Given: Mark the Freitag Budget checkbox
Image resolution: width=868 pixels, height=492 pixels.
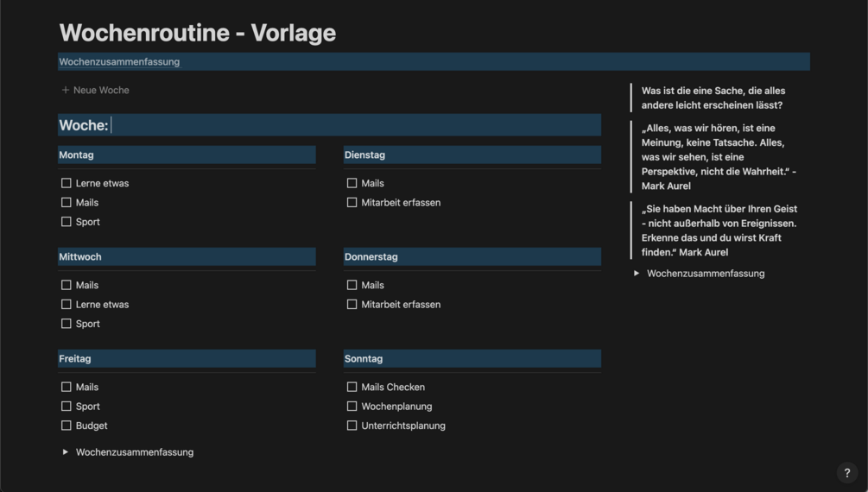Looking at the screenshot, I should point(67,426).
